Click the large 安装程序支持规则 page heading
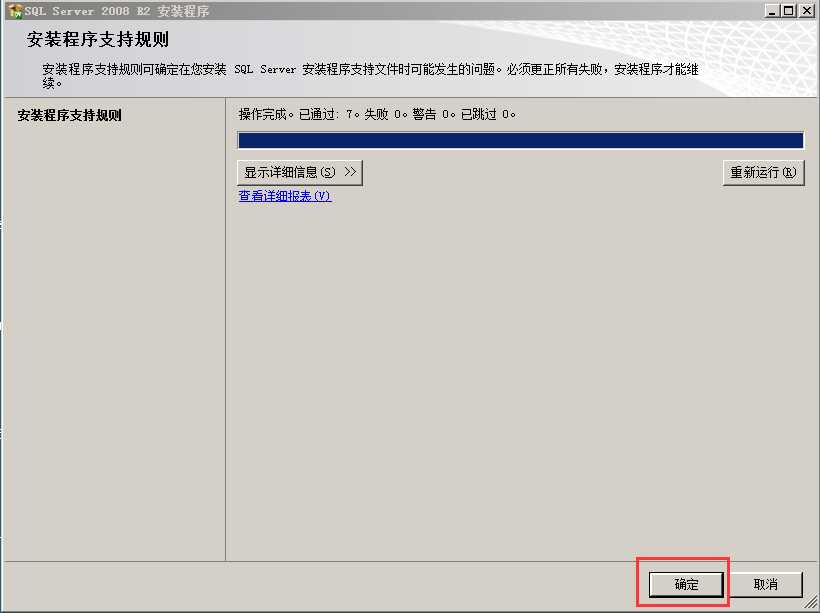Image resolution: width=820 pixels, height=613 pixels. click(x=98, y=40)
